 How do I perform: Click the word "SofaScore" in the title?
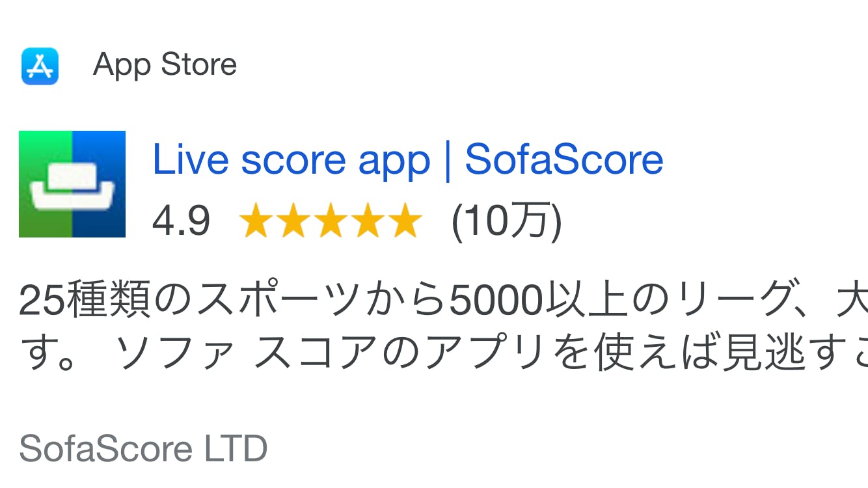[x=564, y=159]
